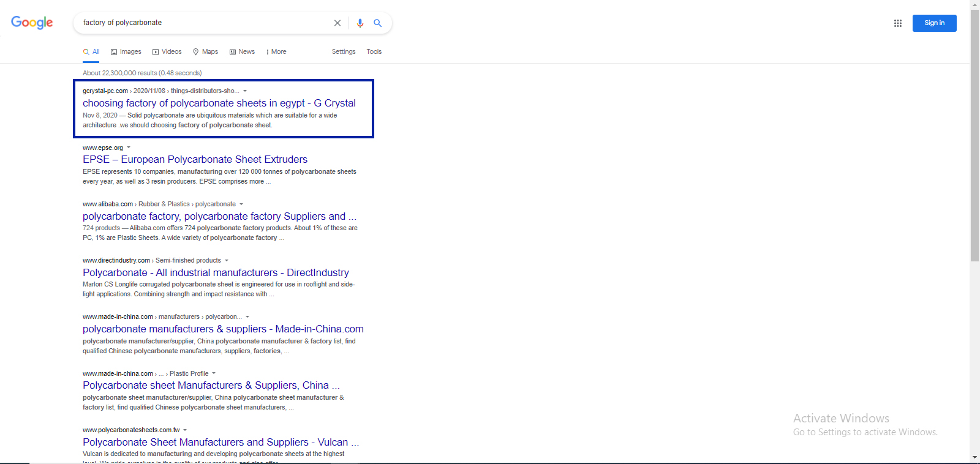Click the scrollbar up arrow
Viewport: 980px width, 464px height.
(974, 4)
